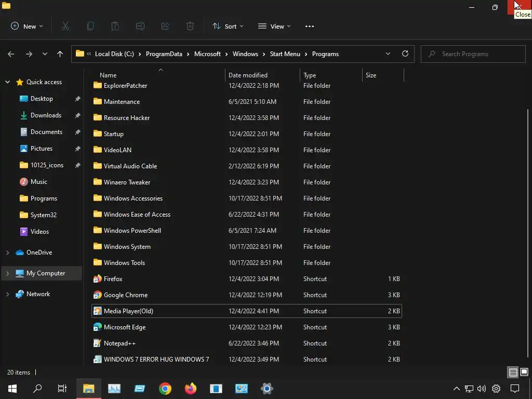Open the See more ellipsis menu

tap(310, 26)
